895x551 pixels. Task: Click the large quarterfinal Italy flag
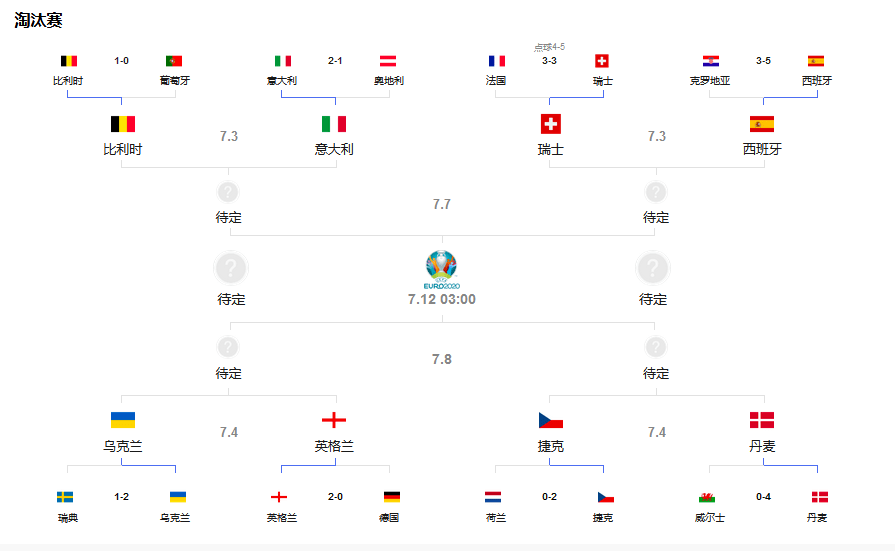[x=334, y=124]
